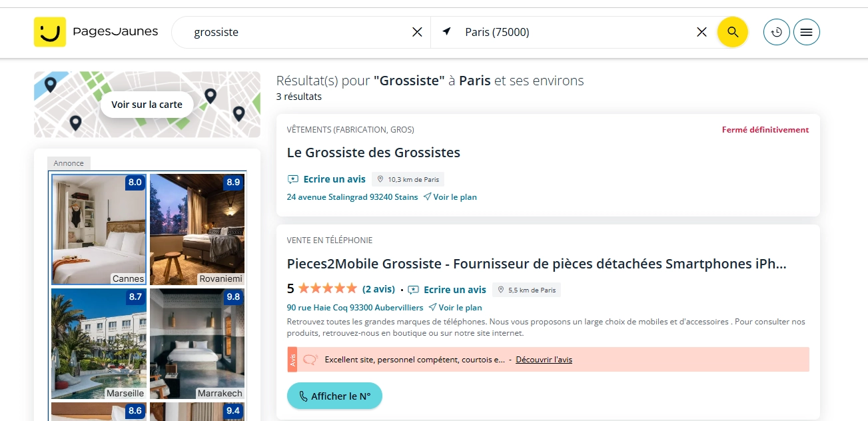Viewport: 868px width, 421px height.
Task: Click the geolocation arrow beside the Paris field
Action: (445, 31)
